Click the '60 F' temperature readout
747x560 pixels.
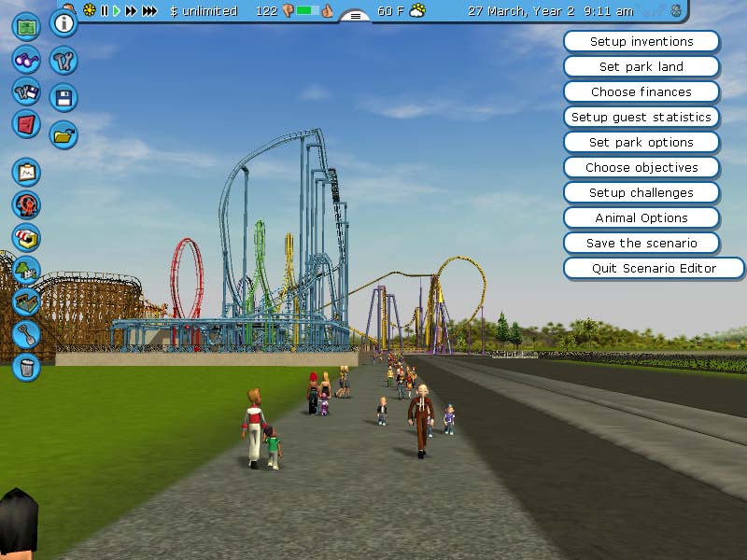390,11
